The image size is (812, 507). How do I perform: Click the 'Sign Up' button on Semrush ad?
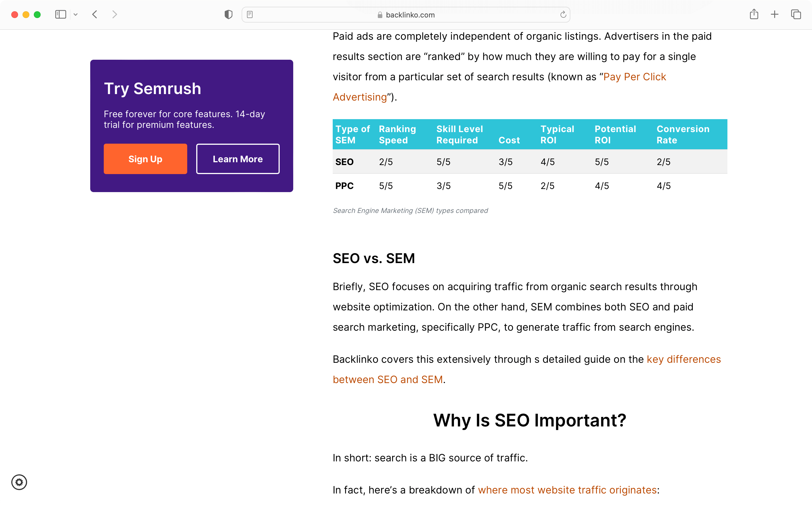pos(145,158)
